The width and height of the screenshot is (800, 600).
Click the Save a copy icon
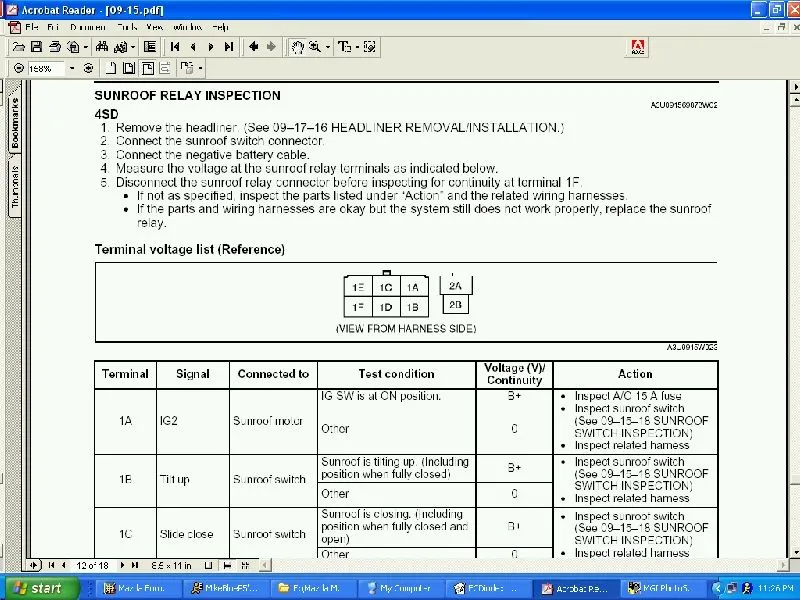click(36, 47)
